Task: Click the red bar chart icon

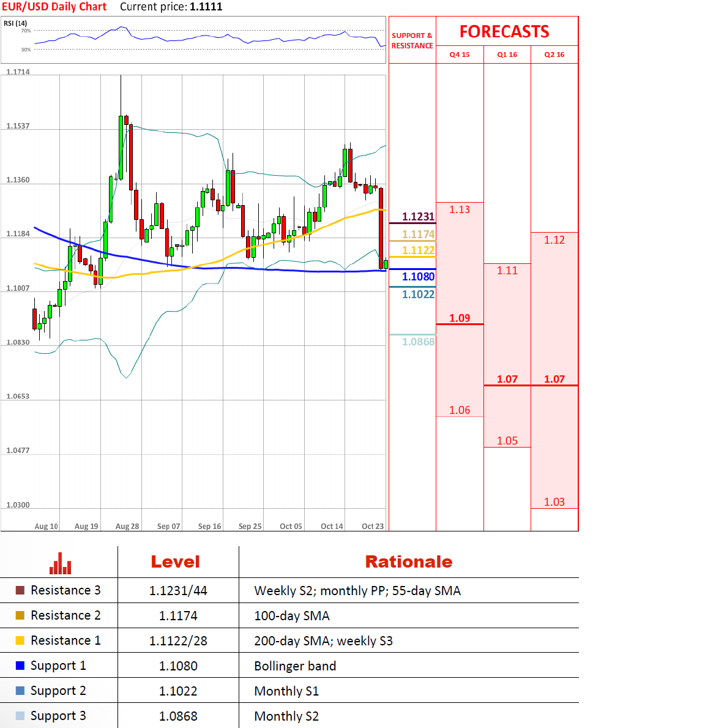Action: tap(61, 563)
